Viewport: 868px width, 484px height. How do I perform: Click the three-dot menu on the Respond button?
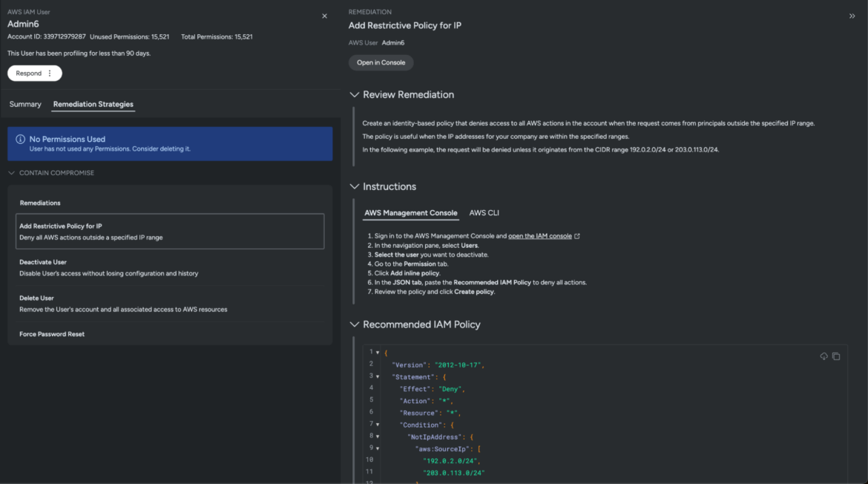(x=50, y=73)
